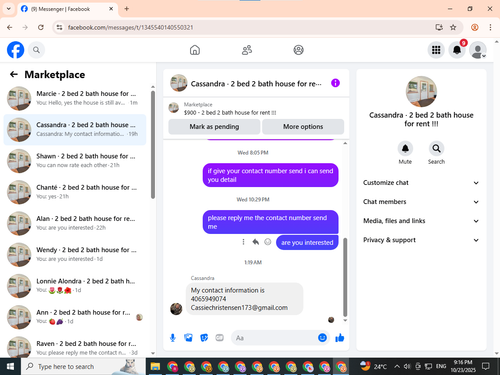Open Lonnie Alondra conversation in list
This screenshot has height=375, width=500.
tap(75, 286)
